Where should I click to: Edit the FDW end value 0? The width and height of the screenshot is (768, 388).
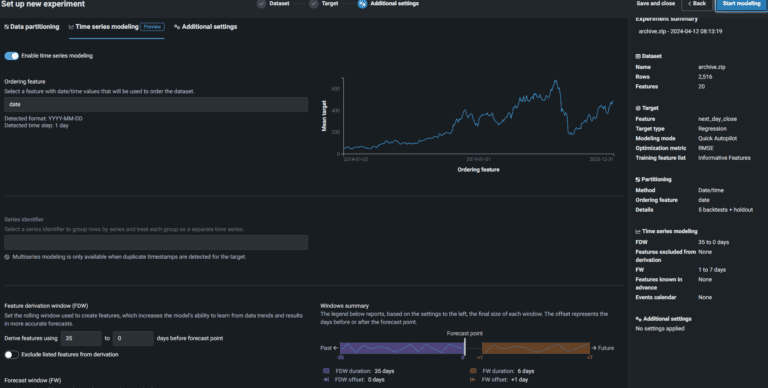133,339
